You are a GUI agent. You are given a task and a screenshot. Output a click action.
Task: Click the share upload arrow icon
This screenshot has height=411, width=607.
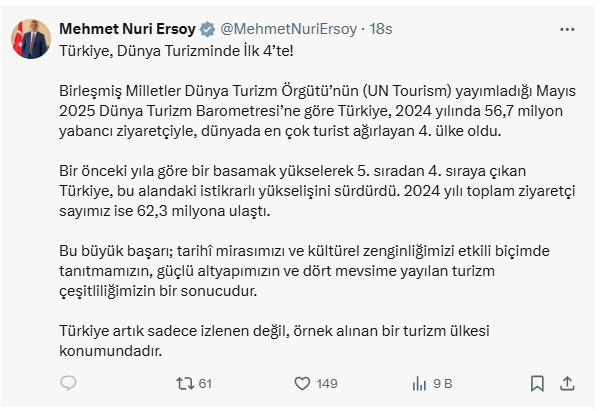coord(566,382)
